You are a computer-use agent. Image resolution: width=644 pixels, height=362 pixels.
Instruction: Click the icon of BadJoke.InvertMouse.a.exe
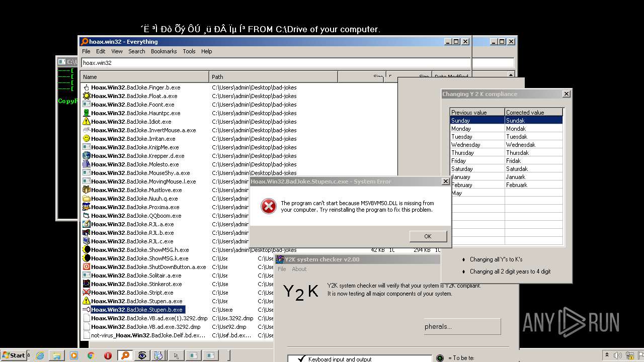click(87, 130)
